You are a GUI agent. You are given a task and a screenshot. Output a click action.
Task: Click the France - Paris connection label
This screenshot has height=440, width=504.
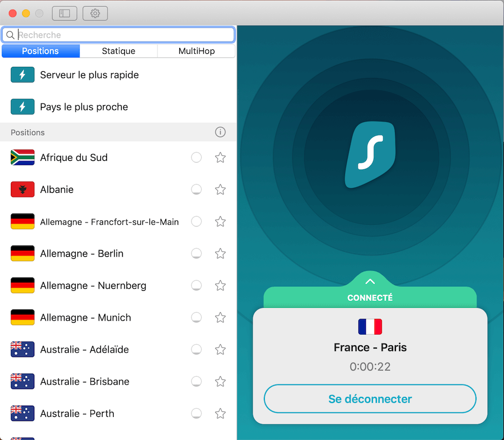pos(370,348)
